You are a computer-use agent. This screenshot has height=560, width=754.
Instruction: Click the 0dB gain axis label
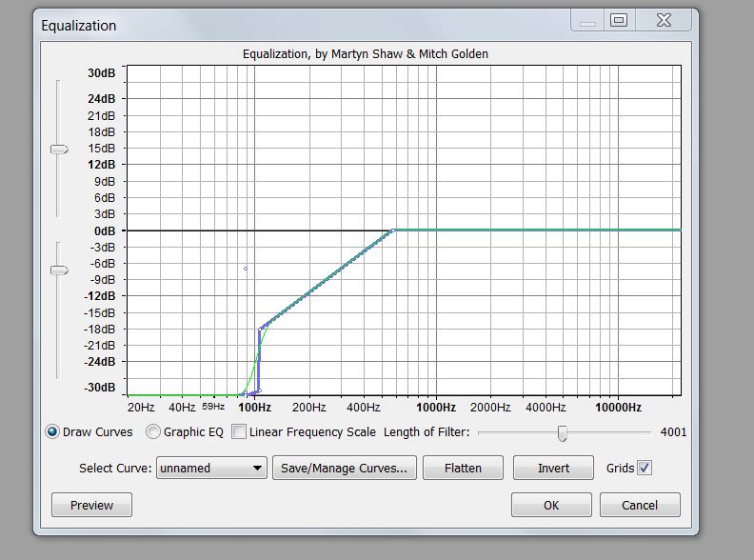pos(105,231)
